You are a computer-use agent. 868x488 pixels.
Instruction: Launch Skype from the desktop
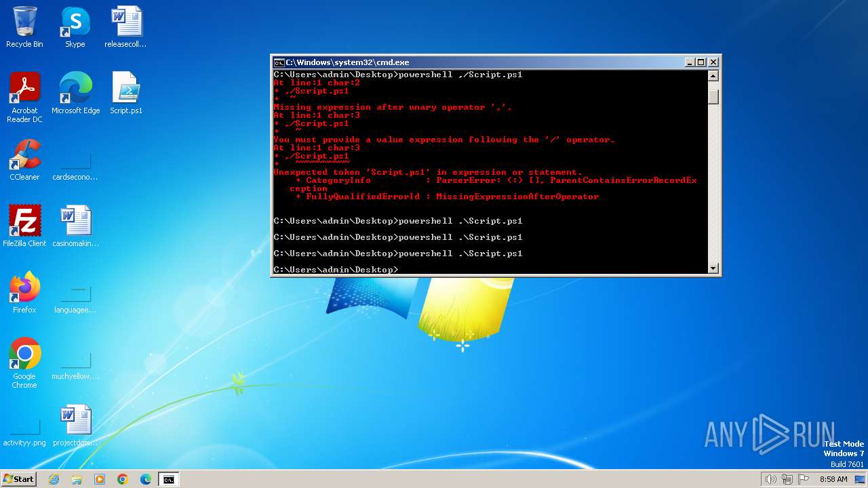(x=75, y=27)
